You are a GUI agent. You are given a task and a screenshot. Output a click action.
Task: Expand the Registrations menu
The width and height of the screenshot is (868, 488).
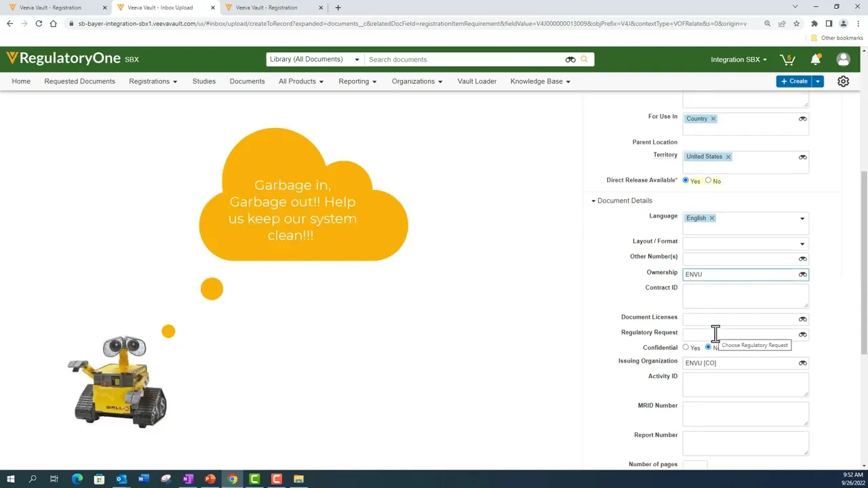(153, 81)
